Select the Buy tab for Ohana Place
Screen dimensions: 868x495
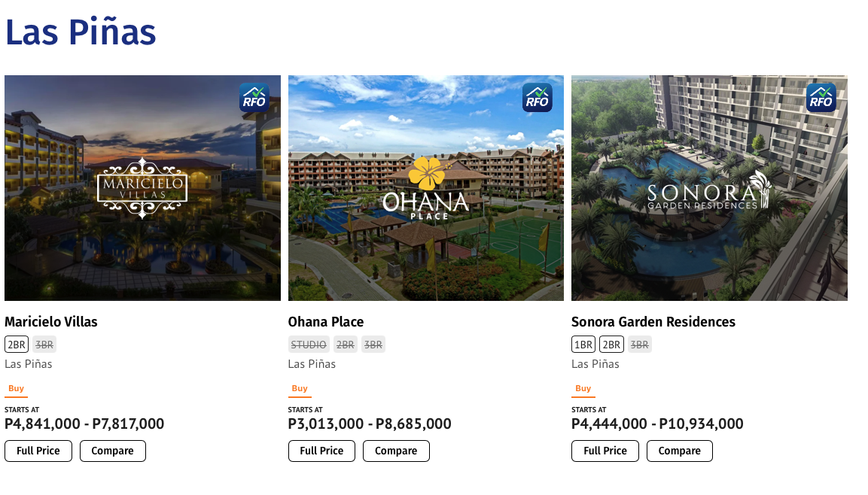pos(300,389)
